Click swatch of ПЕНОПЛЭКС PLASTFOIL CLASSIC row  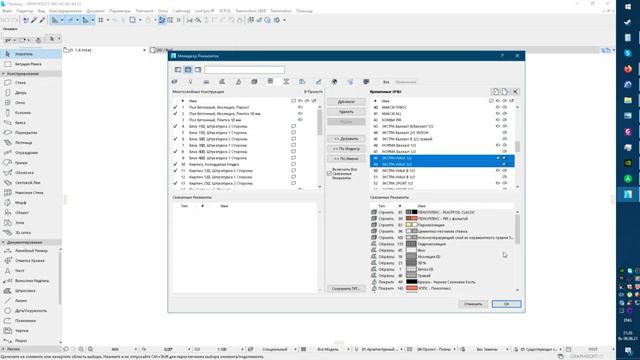click(x=411, y=212)
